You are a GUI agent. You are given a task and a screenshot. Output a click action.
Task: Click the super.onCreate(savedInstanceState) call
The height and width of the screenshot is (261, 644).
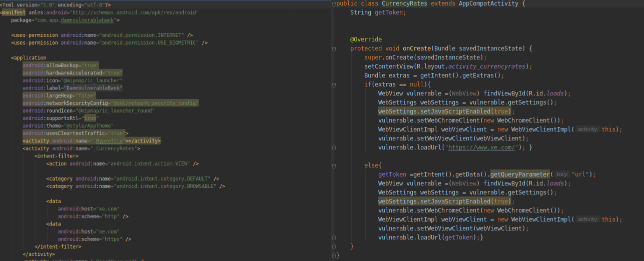[x=425, y=57]
